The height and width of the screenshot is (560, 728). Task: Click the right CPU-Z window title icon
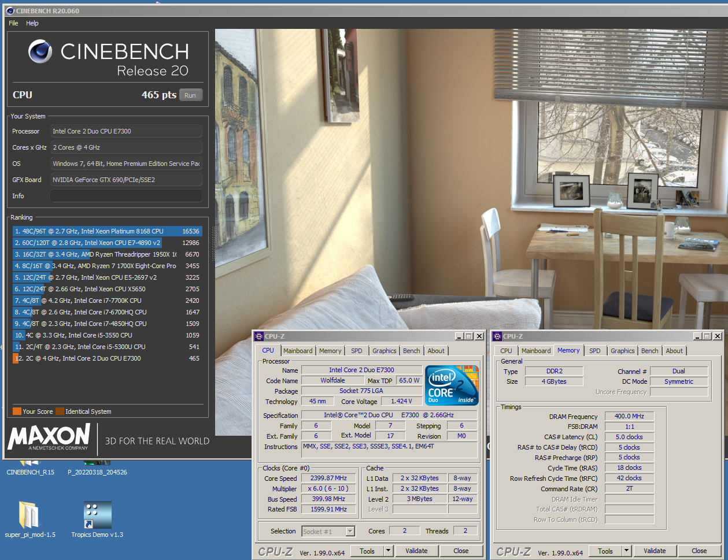pyautogui.click(x=497, y=336)
